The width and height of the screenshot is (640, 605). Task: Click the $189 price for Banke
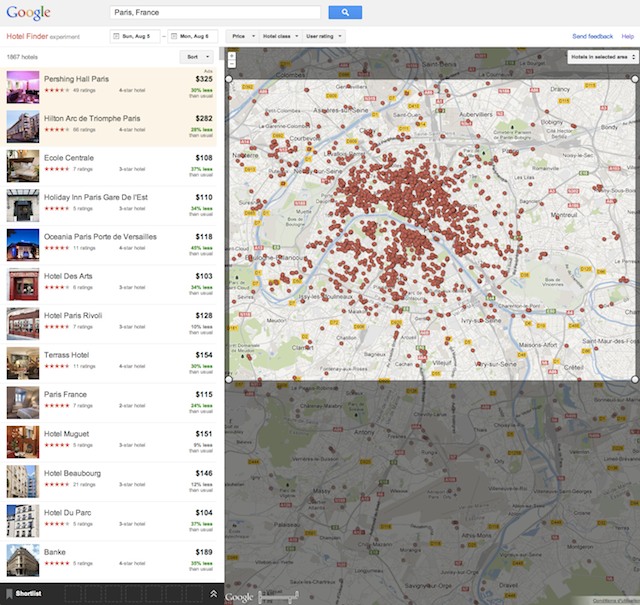pyautogui.click(x=204, y=552)
